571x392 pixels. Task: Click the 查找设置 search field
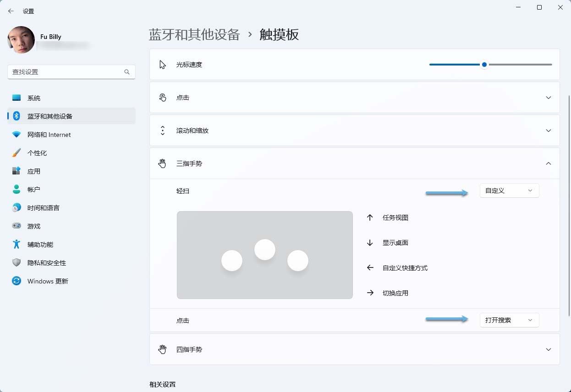pos(69,72)
